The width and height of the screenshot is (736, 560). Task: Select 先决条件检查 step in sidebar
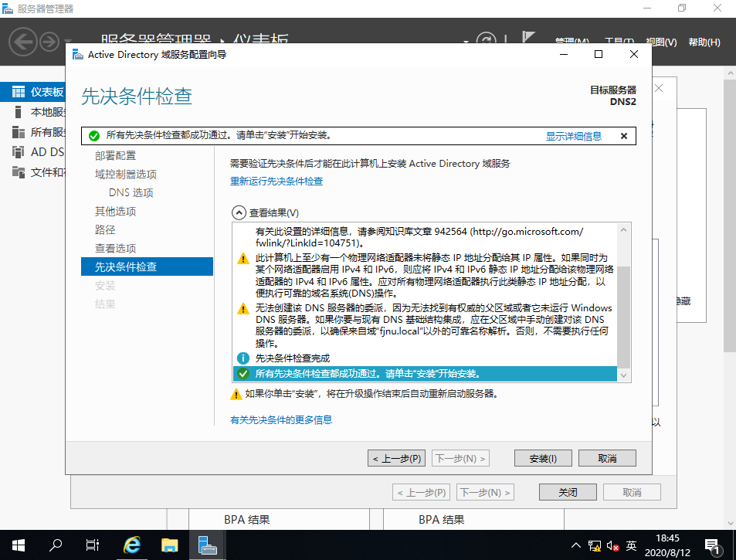[x=147, y=266]
